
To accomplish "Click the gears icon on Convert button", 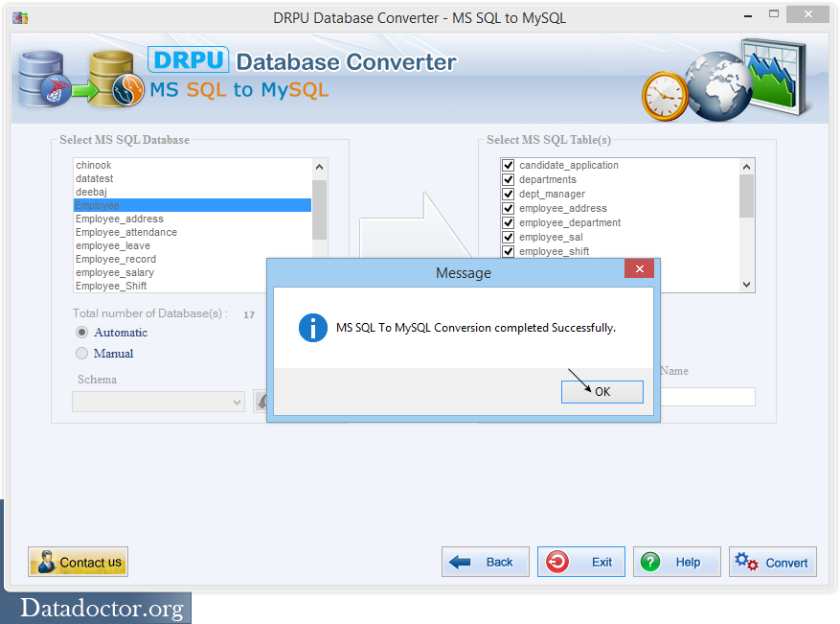I will tap(746, 562).
